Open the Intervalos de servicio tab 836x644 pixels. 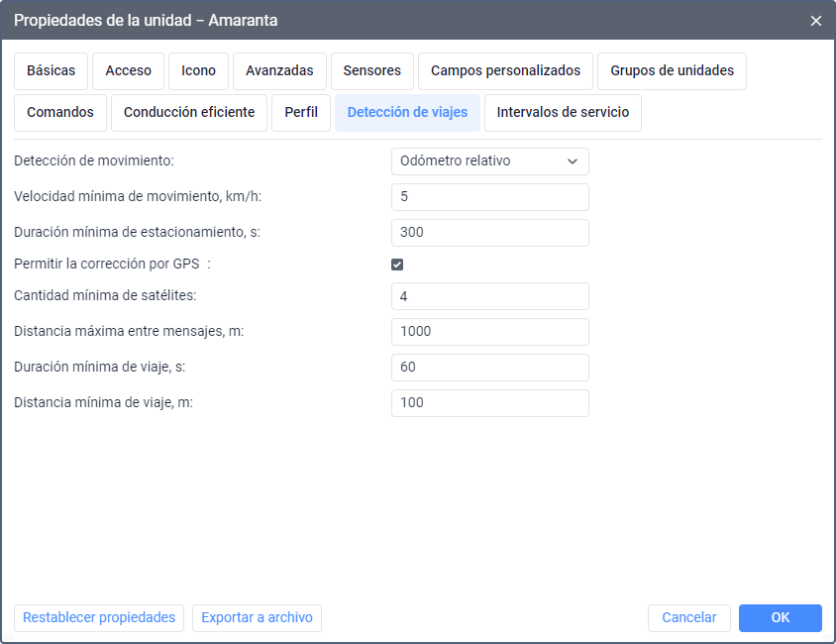pyautogui.click(x=563, y=113)
